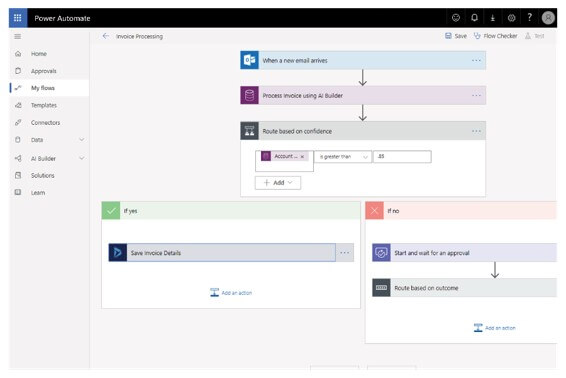Open menu for When a new email arrives
566x378 pixels.
pyautogui.click(x=476, y=60)
